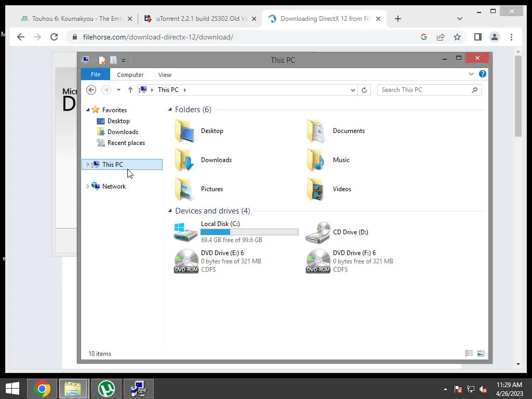Select Desktop under Favorites
532x399 pixels.
point(118,121)
